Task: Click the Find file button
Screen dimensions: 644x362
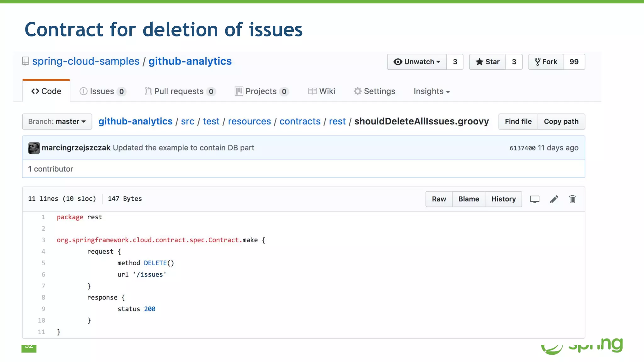Action: coord(518,122)
